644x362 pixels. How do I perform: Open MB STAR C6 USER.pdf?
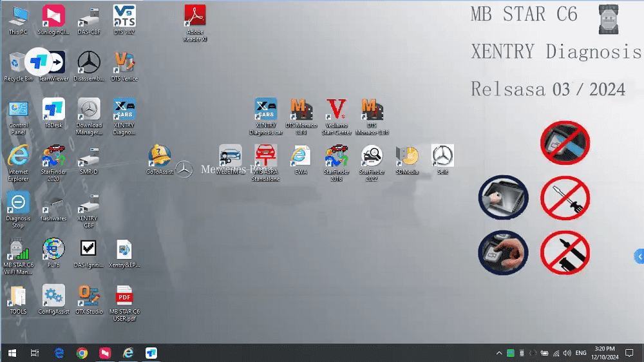tap(124, 303)
